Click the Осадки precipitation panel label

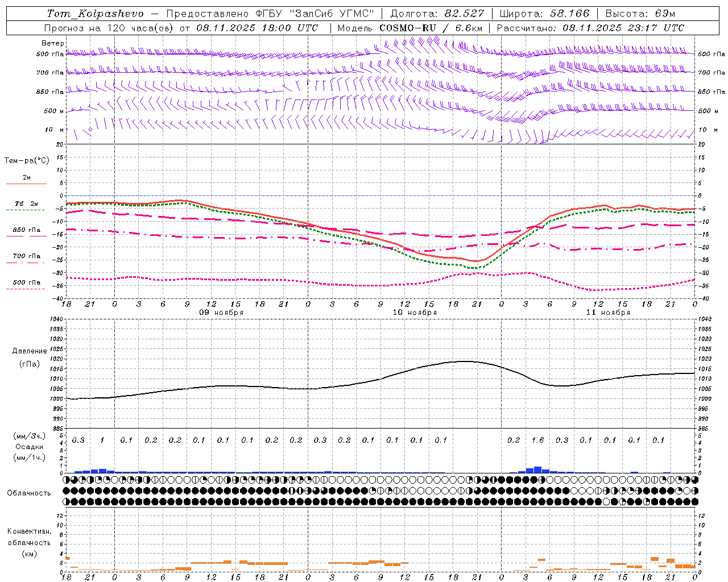click(29, 447)
